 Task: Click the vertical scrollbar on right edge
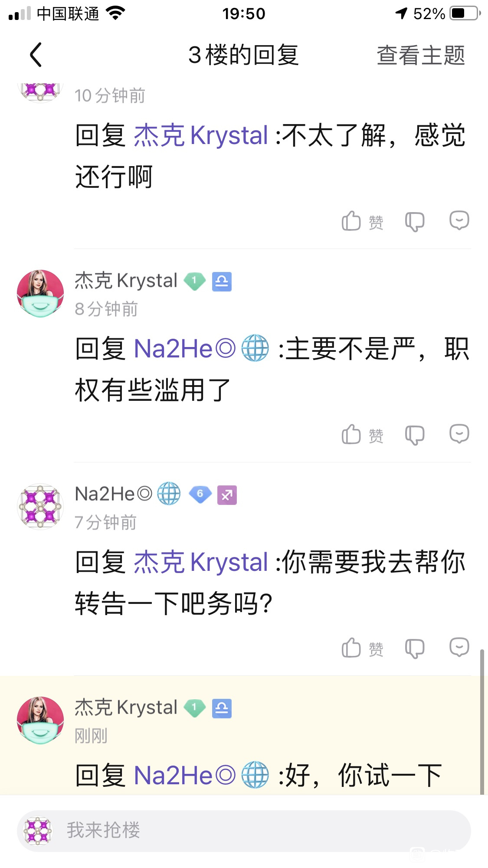[482, 722]
